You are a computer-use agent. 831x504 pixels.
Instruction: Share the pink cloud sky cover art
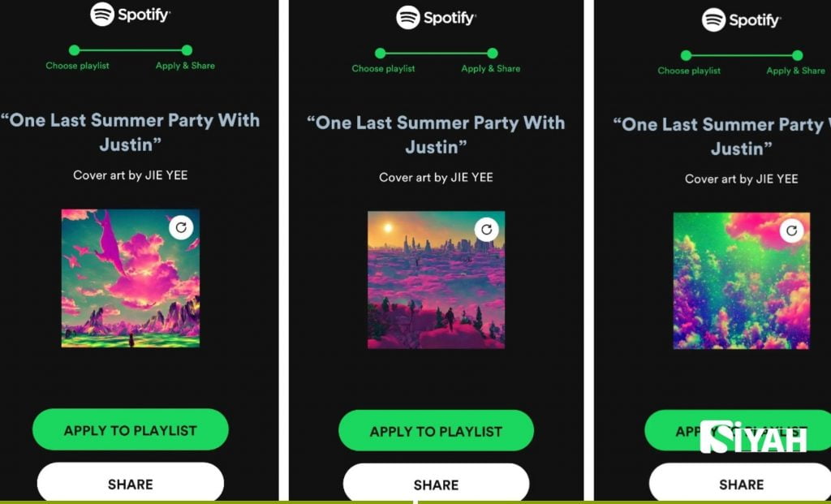[x=131, y=483]
